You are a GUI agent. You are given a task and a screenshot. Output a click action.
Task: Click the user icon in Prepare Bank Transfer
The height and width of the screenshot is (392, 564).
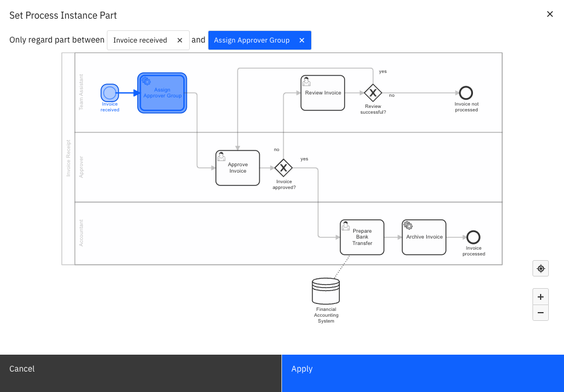(346, 226)
